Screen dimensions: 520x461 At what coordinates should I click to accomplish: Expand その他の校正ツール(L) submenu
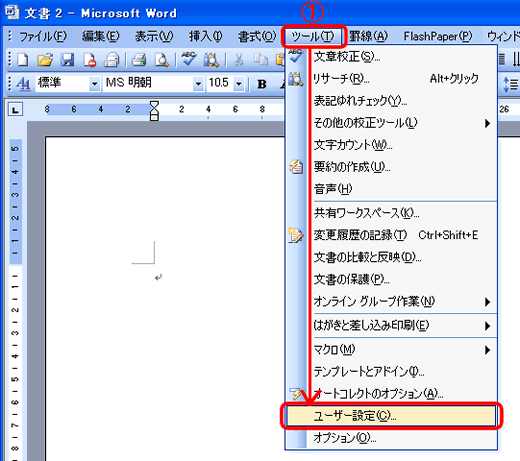391,123
